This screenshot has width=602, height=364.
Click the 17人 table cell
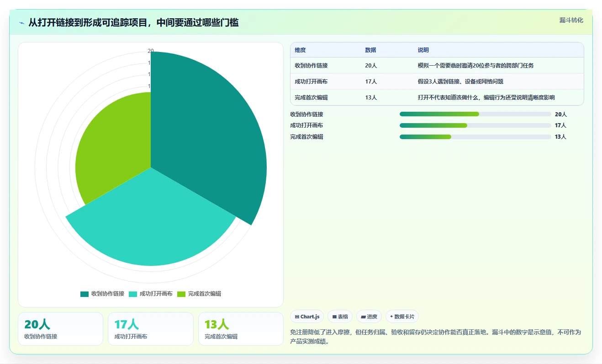click(x=371, y=82)
